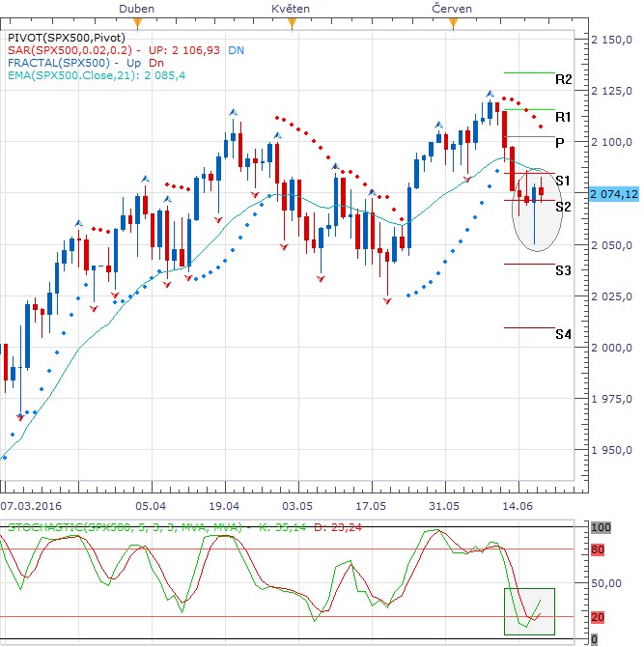Click the S1 support level marker
This screenshot has height=647, width=644.
pos(564,182)
